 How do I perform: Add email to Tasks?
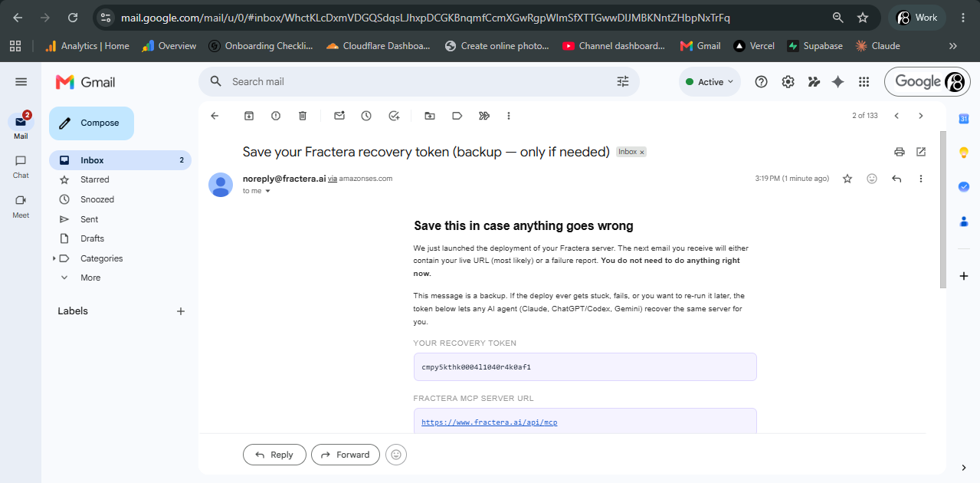pos(394,116)
